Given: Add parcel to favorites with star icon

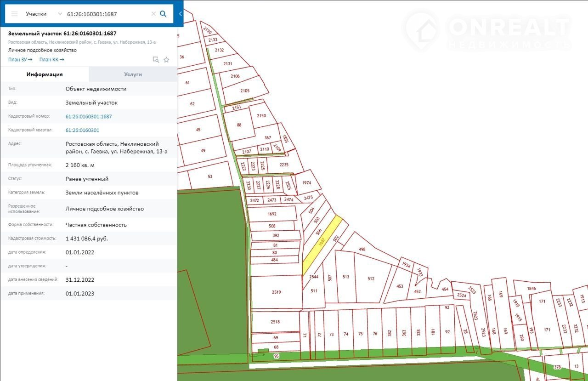Looking at the screenshot, I should click(166, 60).
